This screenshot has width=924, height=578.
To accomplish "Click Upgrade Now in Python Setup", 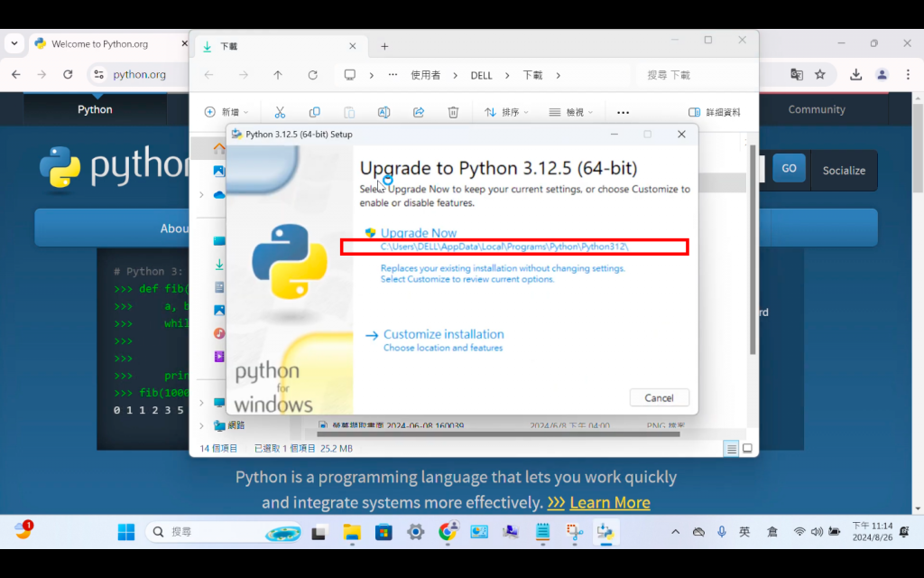I will (419, 232).
